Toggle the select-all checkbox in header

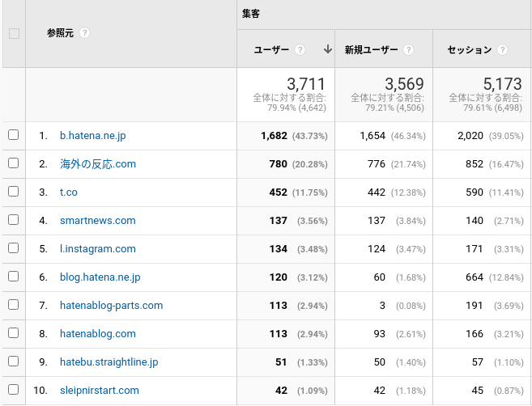[x=14, y=33]
